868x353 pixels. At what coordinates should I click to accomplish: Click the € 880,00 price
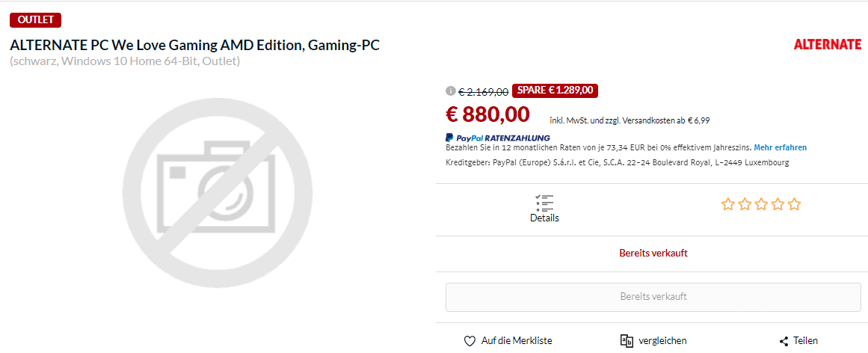tap(487, 114)
